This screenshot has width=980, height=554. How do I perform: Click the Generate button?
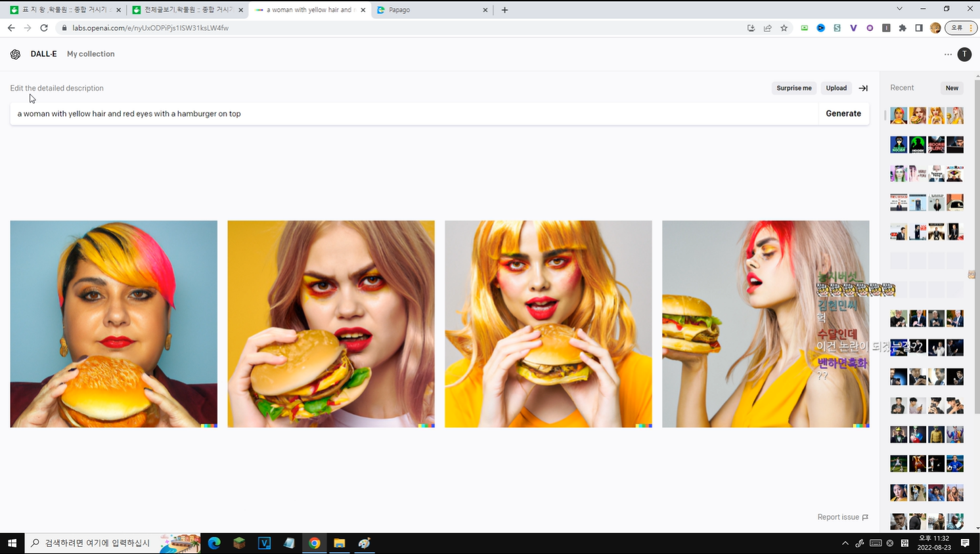click(843, 114)
